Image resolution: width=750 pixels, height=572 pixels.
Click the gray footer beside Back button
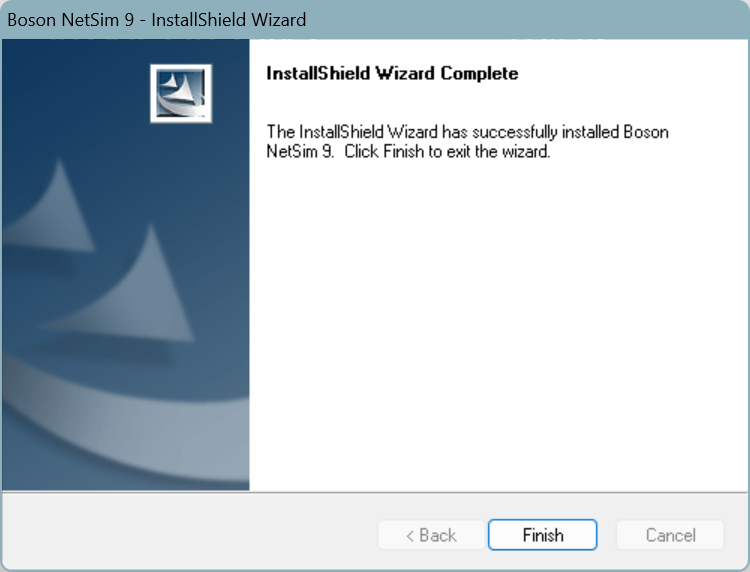[x=191, y=531]
